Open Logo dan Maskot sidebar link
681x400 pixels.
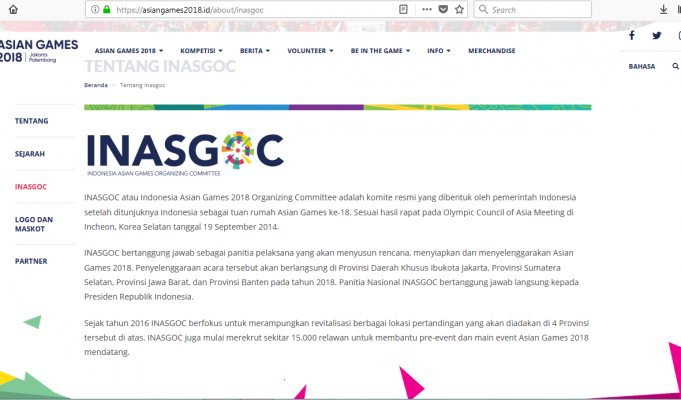point(34,224)
